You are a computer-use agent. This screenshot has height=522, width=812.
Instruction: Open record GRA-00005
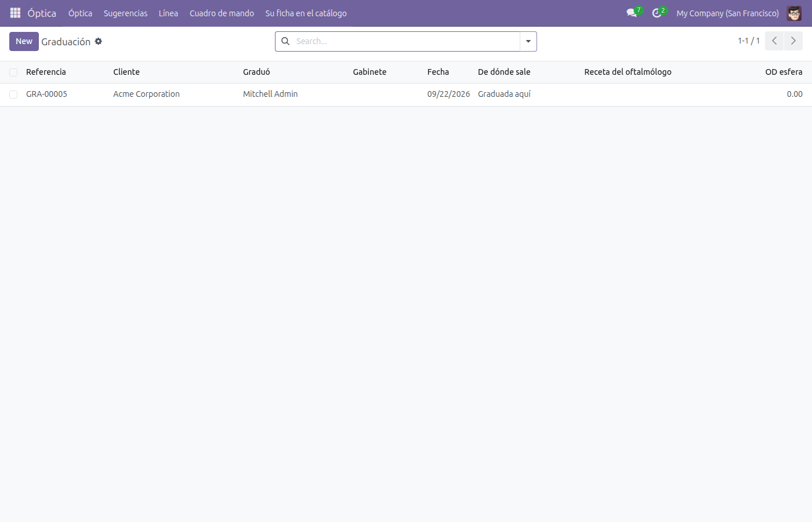click(x=46, y=94)
